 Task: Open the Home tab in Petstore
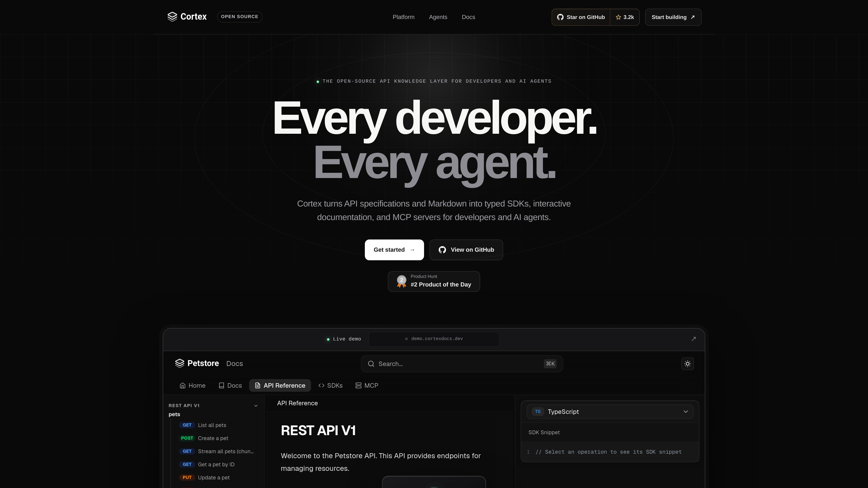click(192, 386)
